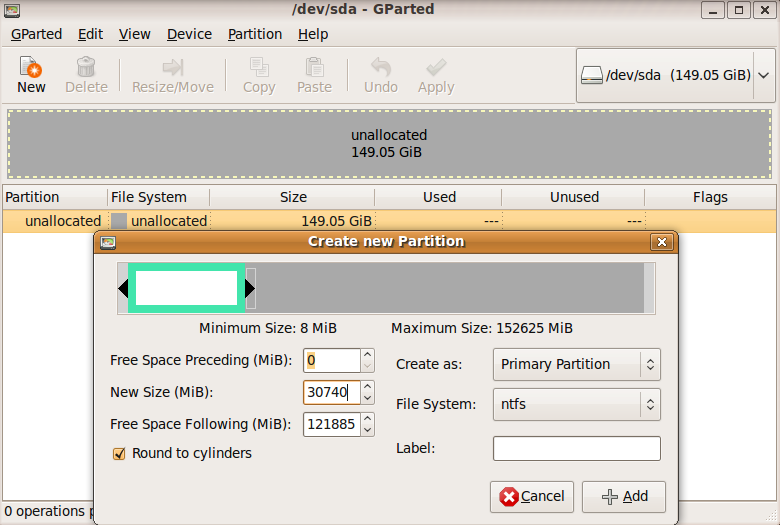
Task: Click the Minimum Size: 8 MiB label
Action: (268, 328)
